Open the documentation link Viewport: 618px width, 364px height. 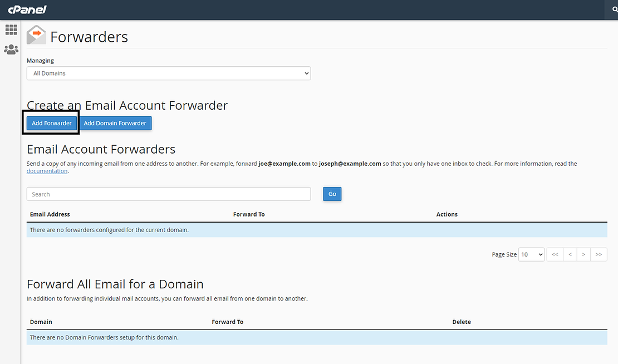tap(47, 171)
